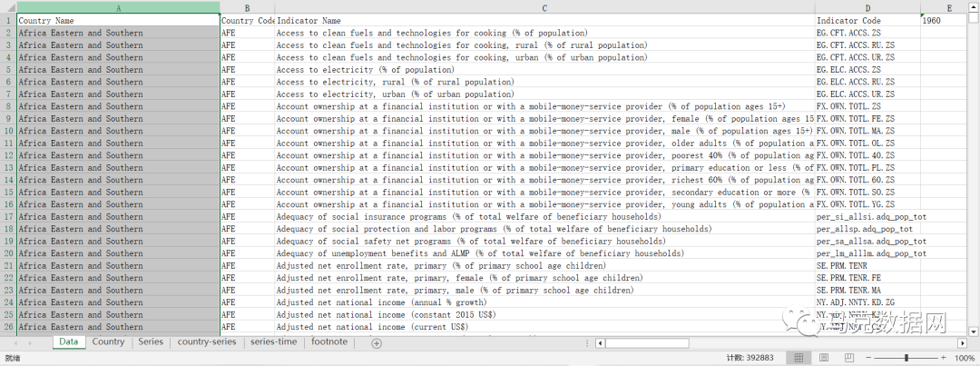Image resolution: width=980 pixels, height=366 pixels.
Task: Open the footnote sheet tab
Action: [x=330, y=341]
